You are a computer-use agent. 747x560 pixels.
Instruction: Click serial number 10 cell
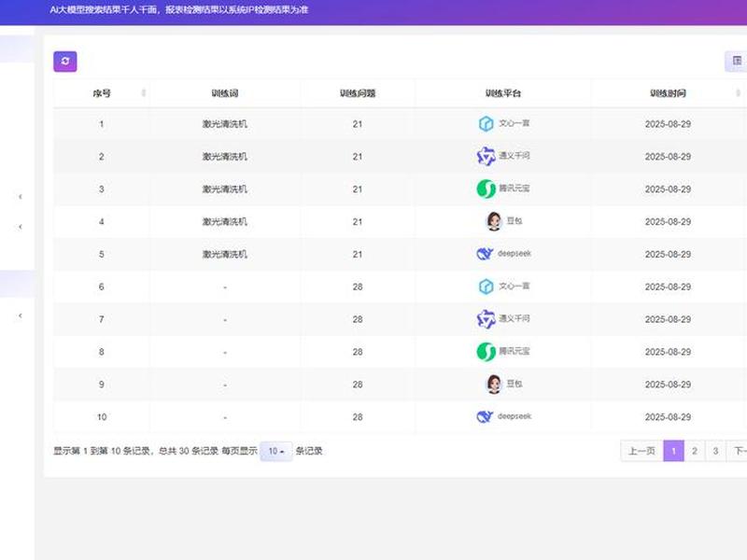(x=102, y=417)
